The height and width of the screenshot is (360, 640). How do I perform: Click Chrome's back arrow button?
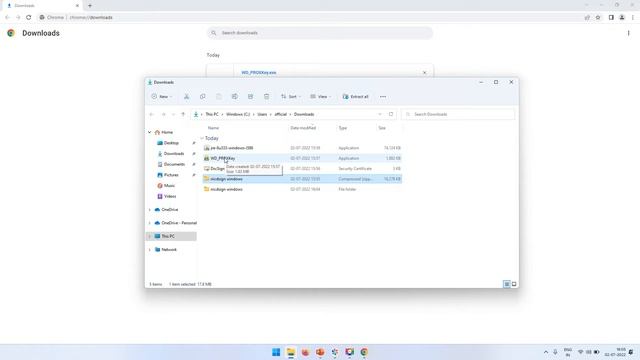[7, 18]
